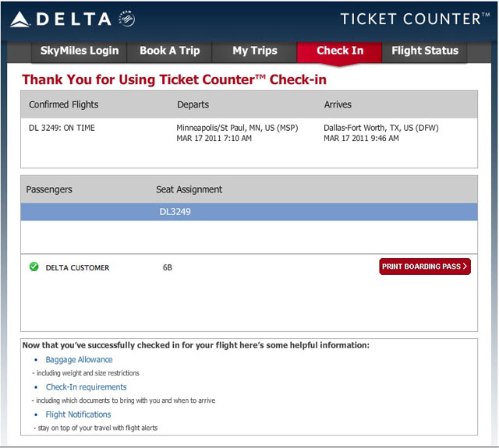Click the DELTA wordmark in the header
Viewport: 499px width, 448px height.
[x=74, y=19]
